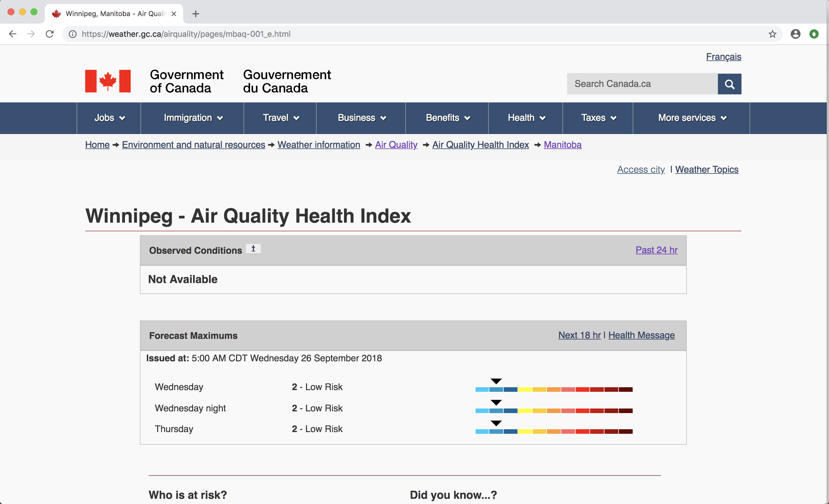Open the Chrome profile avatar icon
Screen dimensions: 829x504
(x=795, y=34)
